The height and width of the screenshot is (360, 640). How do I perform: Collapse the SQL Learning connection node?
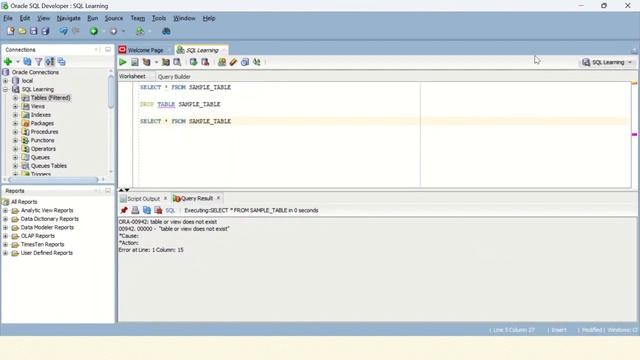(6, 89)
